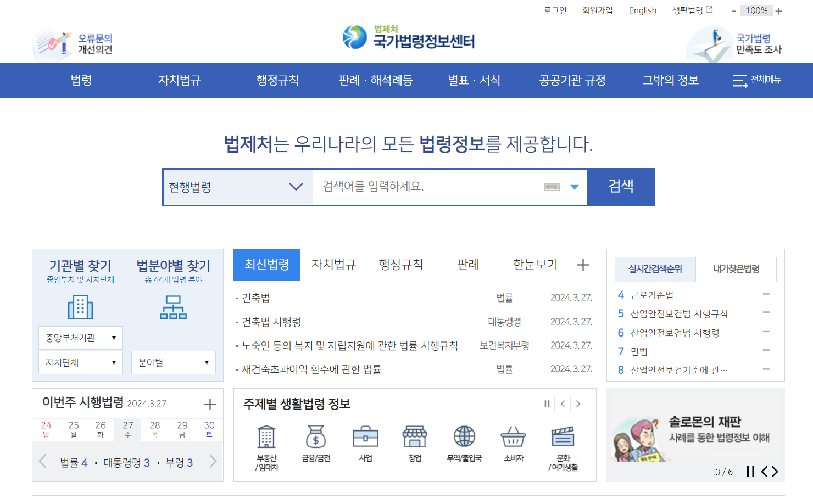Switch to the 판례 tab
Viewport: 813px width, 504px height.
point(468,265)
